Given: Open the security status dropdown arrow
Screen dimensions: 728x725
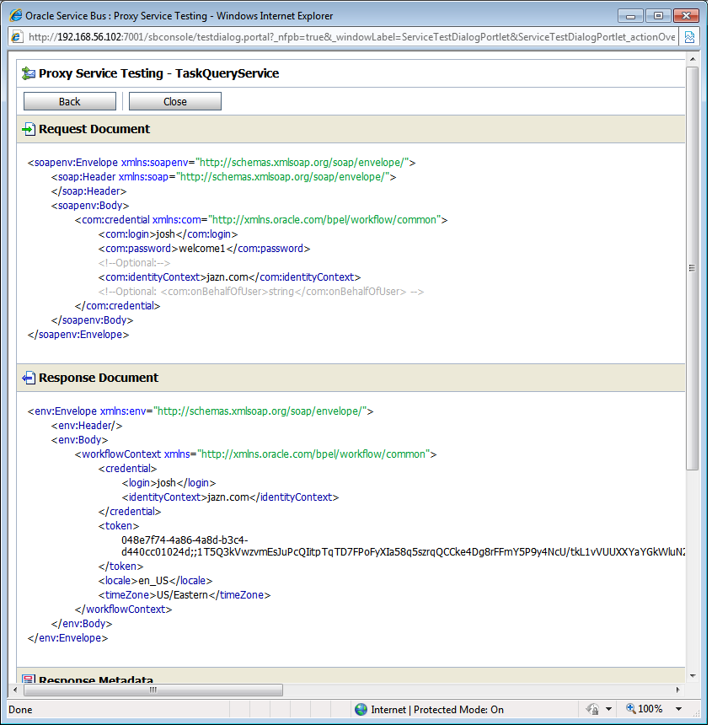Looking at the screenshot, I should coord(608,709).
